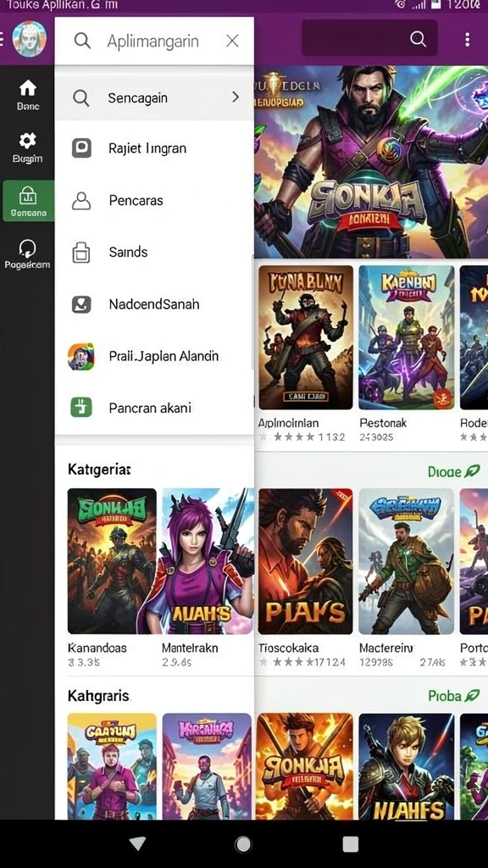Image resolution: width=488 pixels, height=868 pixels.
Task: Open the three-dot overflow menu
Action: point(468,39)
